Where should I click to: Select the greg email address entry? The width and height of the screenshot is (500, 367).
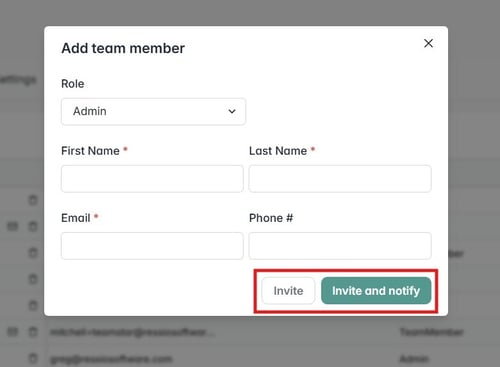coord(111,359)
